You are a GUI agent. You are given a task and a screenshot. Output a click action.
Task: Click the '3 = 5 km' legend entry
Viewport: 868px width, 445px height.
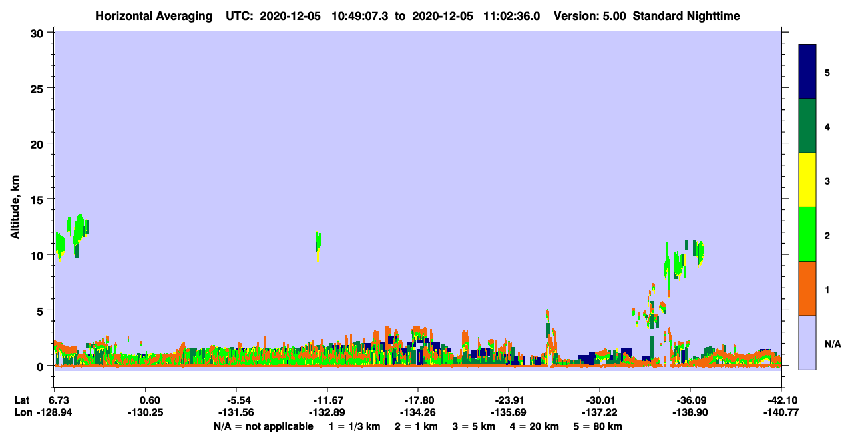click(x=474, y=426)
